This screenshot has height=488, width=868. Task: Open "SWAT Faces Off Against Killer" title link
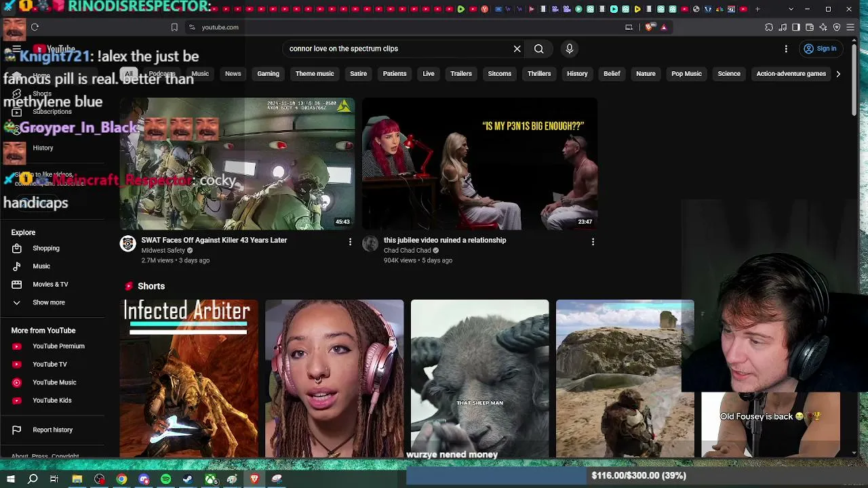coord(214,240)
